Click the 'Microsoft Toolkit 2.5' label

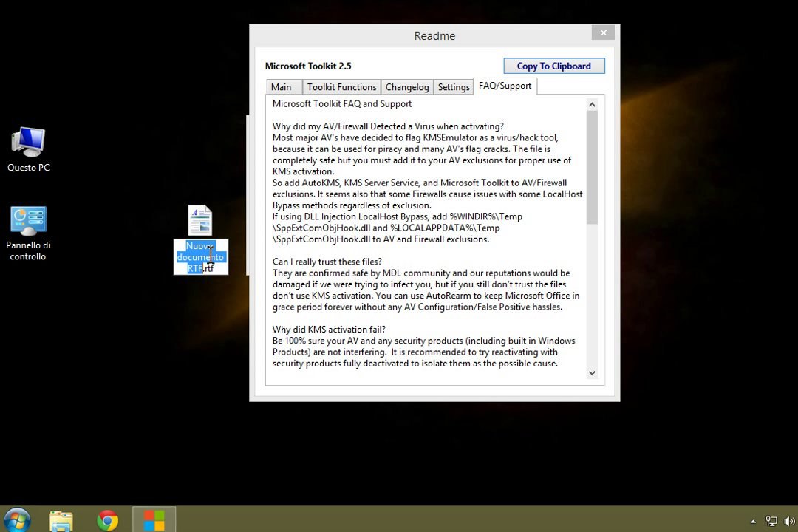(308, 66)
